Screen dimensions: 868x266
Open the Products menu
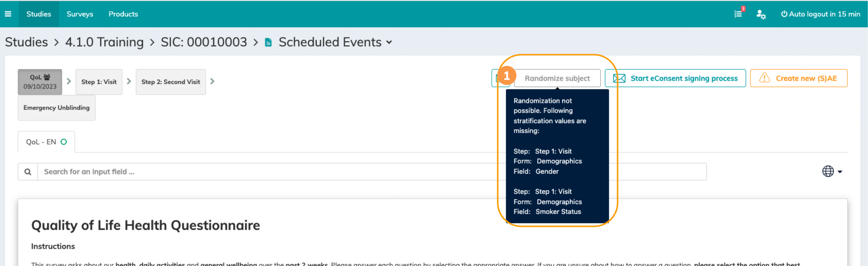click(123, 14)
